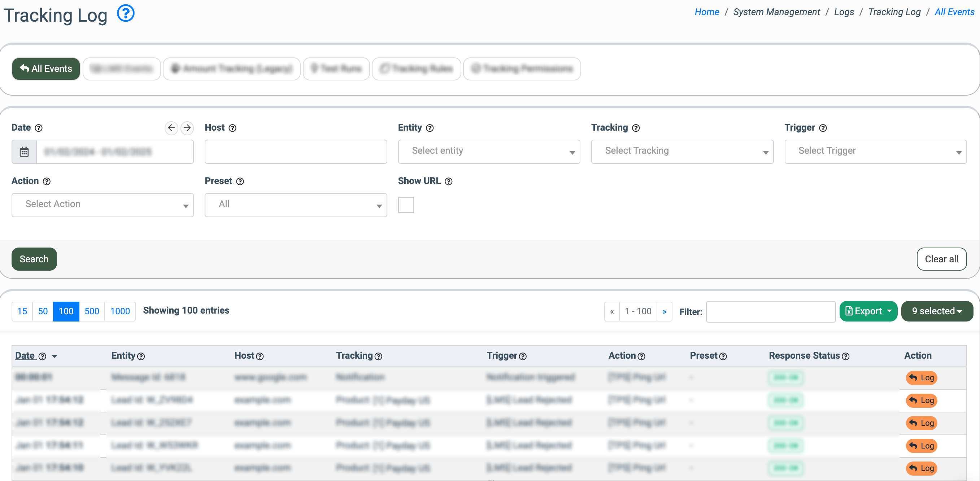The image size is (980, 481).
Task: Open the Select Tracking dropdown
Action: (682, 152)
